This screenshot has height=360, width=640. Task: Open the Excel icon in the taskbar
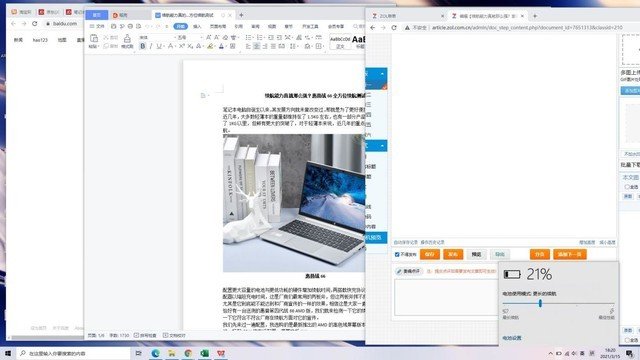[204, 353]
